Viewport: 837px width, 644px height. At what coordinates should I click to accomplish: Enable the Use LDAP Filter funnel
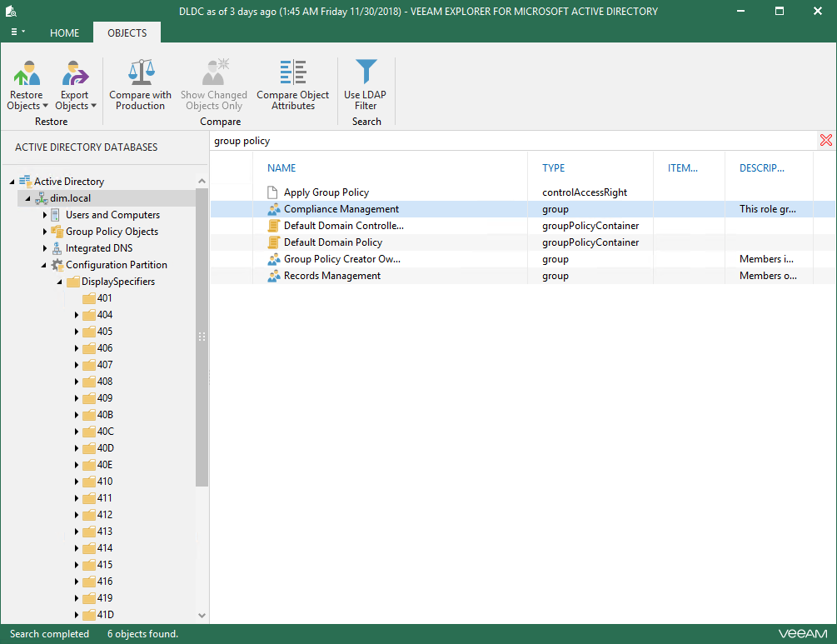[x=366, y=72]
